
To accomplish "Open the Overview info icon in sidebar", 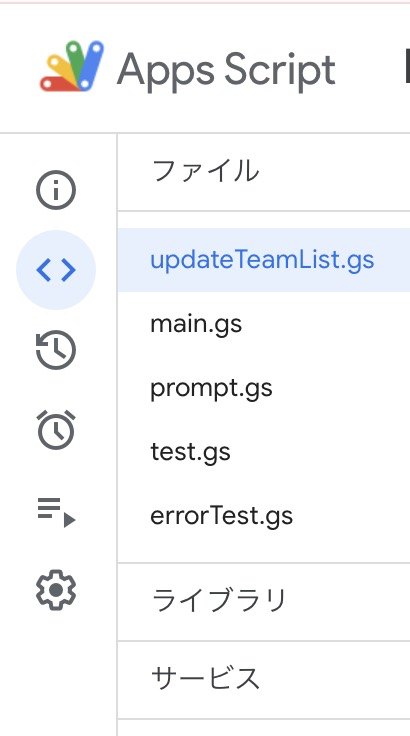I will pos(56,190).
